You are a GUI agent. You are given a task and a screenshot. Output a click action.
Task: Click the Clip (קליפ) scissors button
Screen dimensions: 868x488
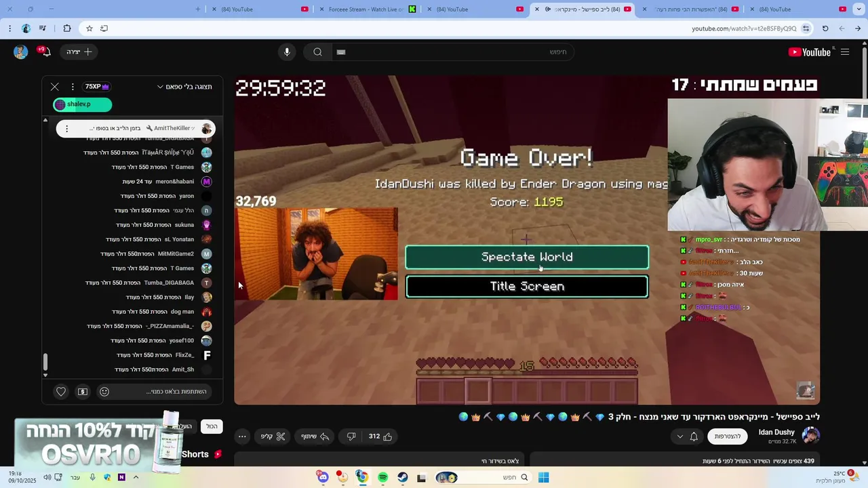click(273, 436)
